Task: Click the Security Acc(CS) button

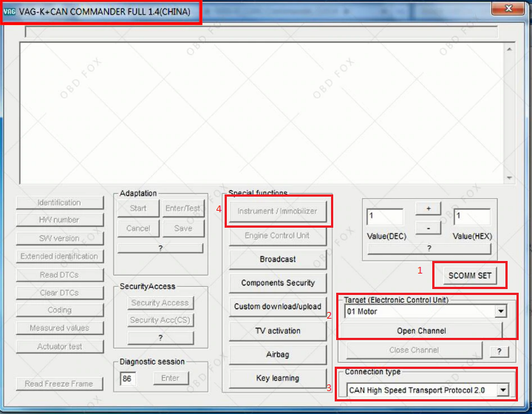Action: coord(160,320)
